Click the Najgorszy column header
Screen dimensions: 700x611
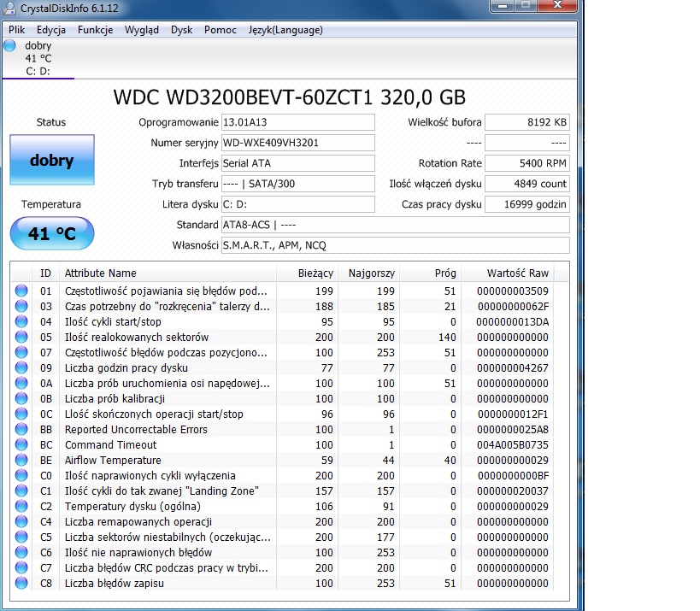(x=369, y=273)
